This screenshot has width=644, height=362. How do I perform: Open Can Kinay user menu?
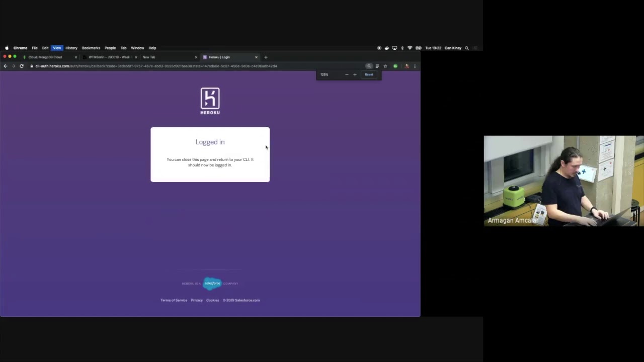click(x=453, y=48)
